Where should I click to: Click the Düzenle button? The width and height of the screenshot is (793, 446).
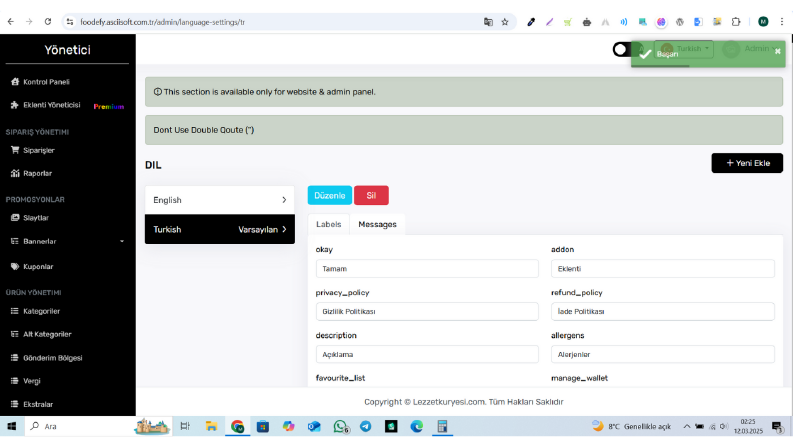point(329,195)
